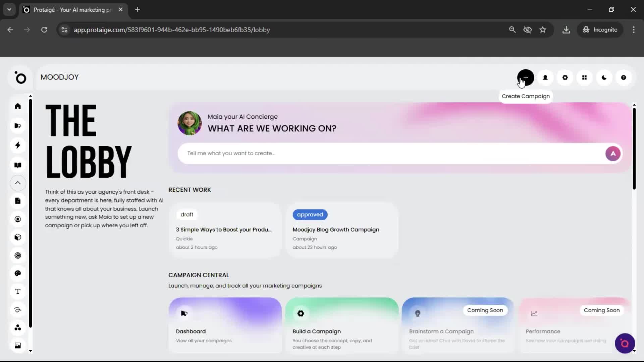Viewport: 644px width, 362px height.
Task: Open the settings gear icon in header
Action: coord(565,78)
